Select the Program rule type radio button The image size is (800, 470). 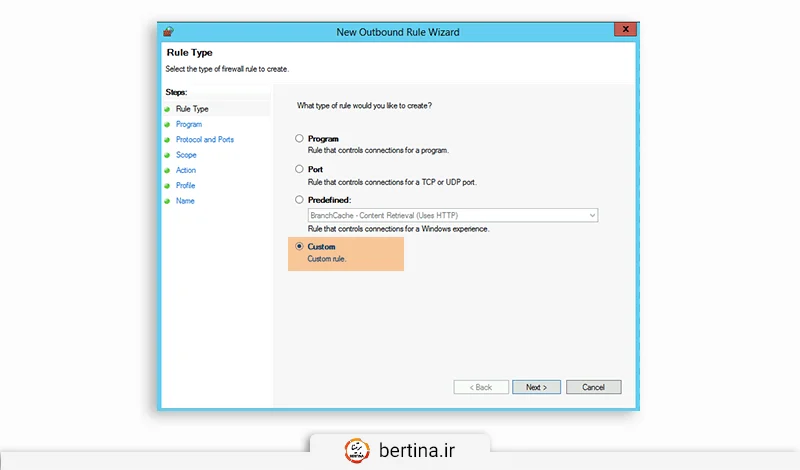tap(299, 139)
